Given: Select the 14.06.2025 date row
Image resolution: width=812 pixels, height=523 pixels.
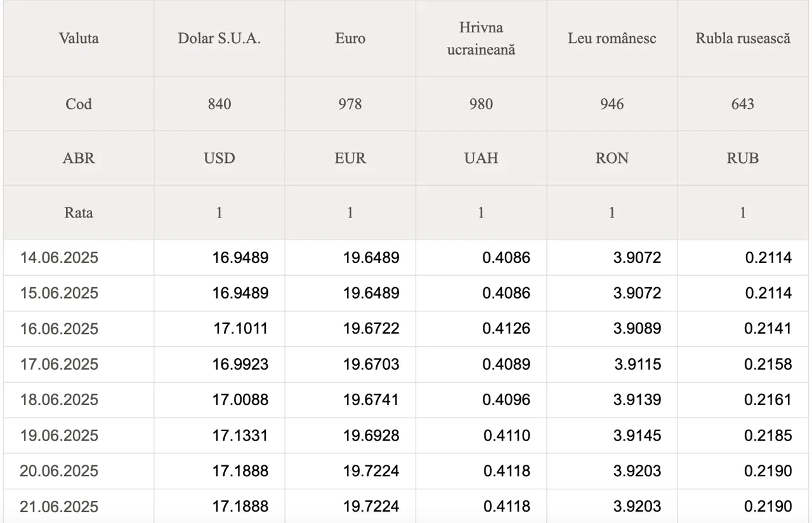Looking at the screenshot, I should (x=406, y=258).
